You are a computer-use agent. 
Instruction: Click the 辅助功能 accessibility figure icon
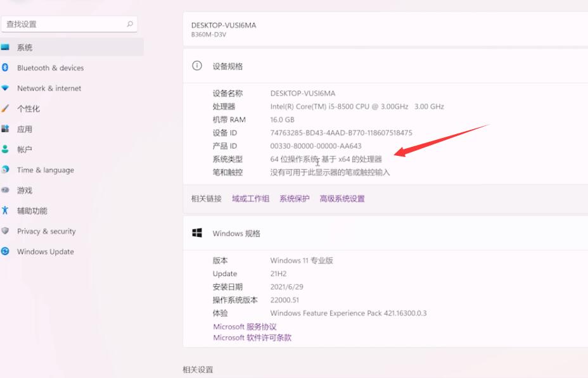click(x=5, y=210)
